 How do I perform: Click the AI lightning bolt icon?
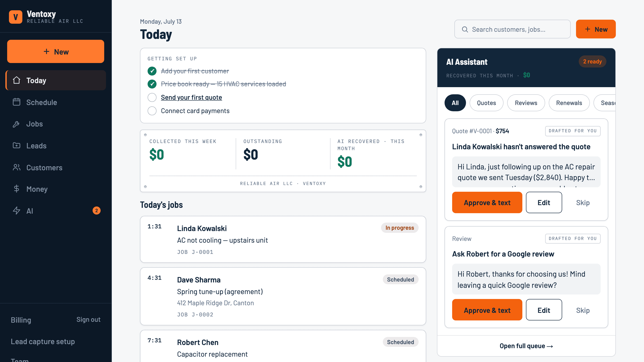17,210
